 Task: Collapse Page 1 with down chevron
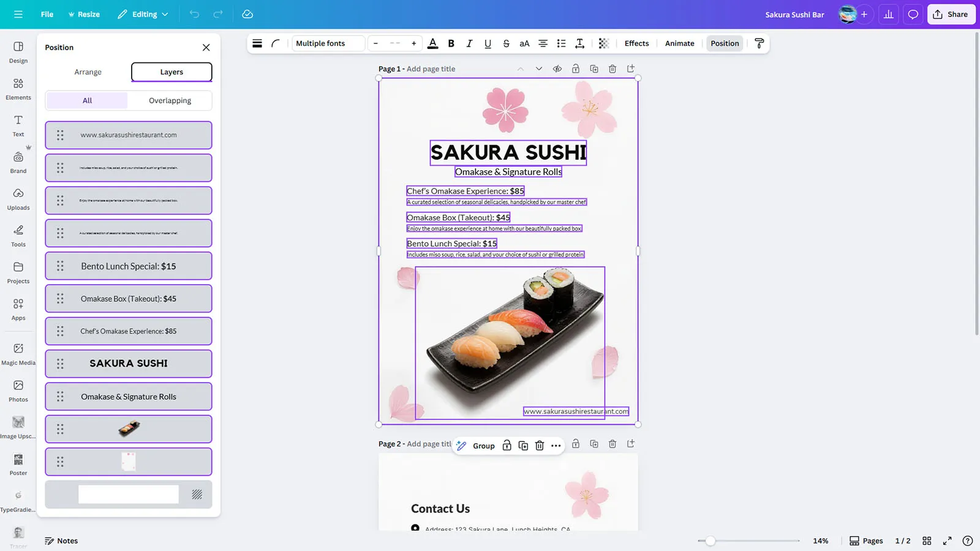tap(538, 69)
